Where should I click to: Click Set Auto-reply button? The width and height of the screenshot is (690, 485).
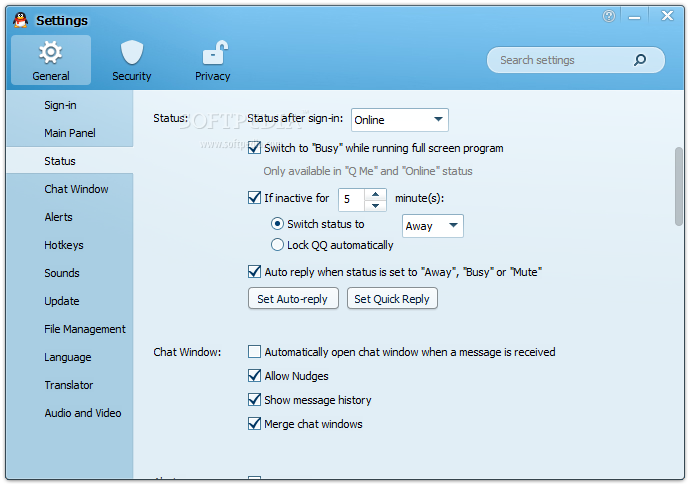point(293,299)
